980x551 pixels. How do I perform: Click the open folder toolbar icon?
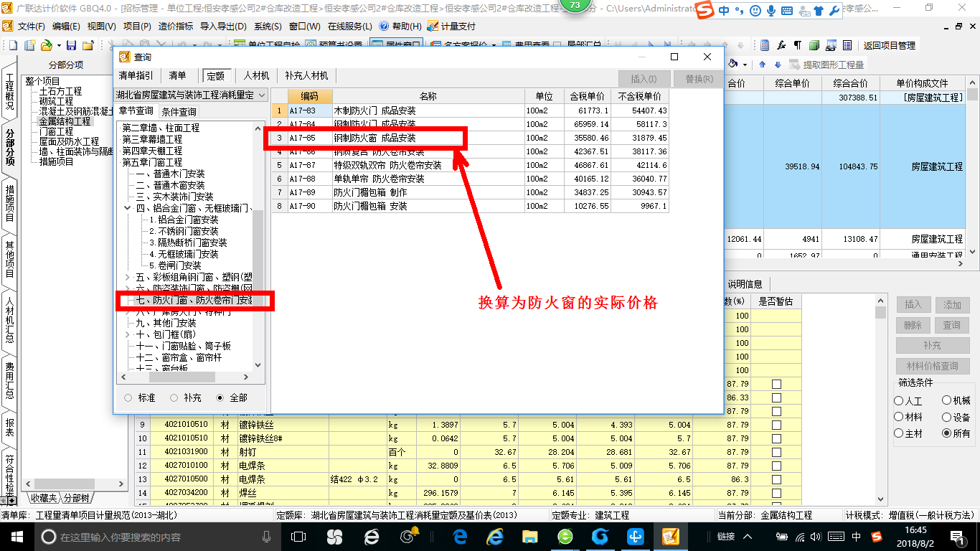click(46, 45)
